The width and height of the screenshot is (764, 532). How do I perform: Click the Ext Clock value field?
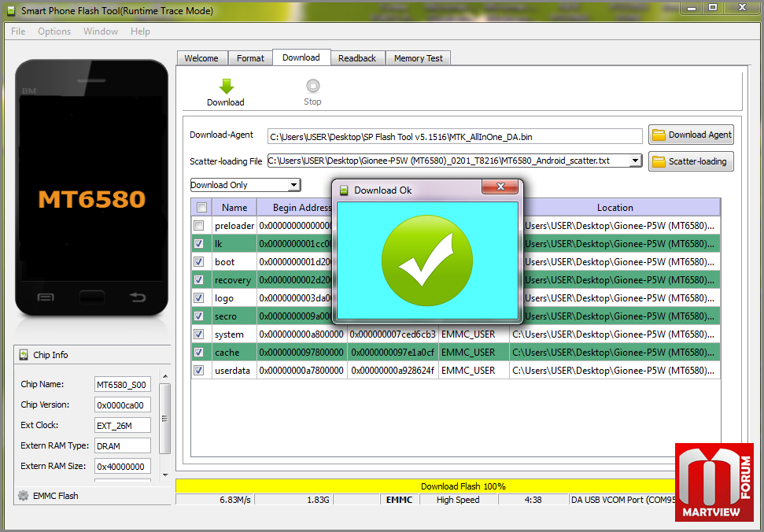(x=122, y=425)
